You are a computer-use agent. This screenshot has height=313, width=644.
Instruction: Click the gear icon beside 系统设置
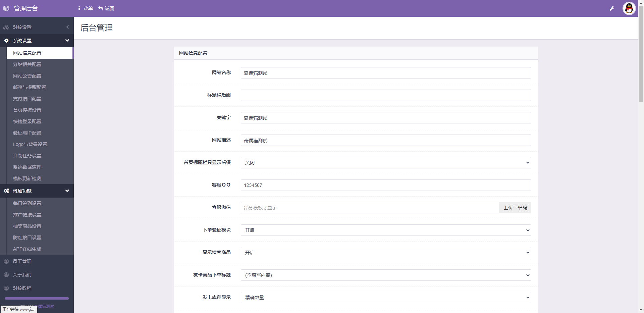point(6,41)
